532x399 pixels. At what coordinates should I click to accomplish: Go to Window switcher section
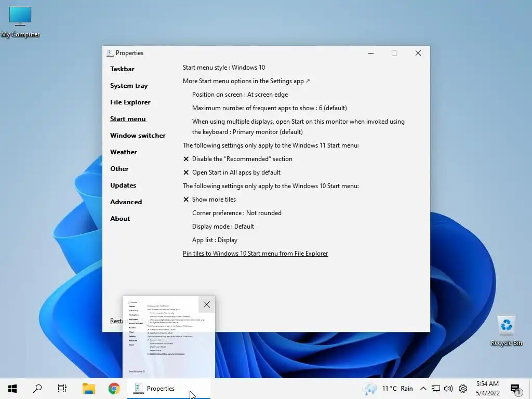138,136
